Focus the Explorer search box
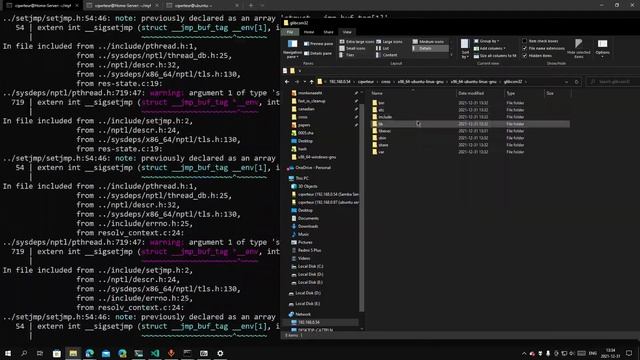Screen dimensions: 640x360 [x=614, y=82]
